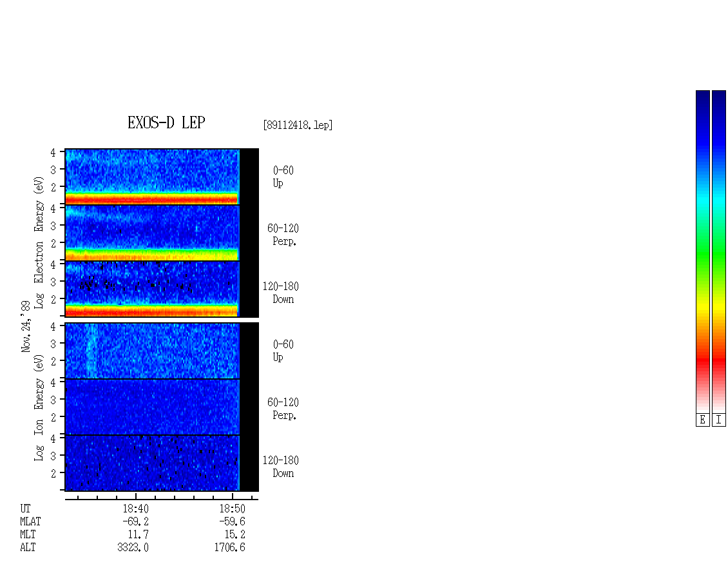Click the MLAT value -59.6
The image size is (728, 564).
click(232, 521)
